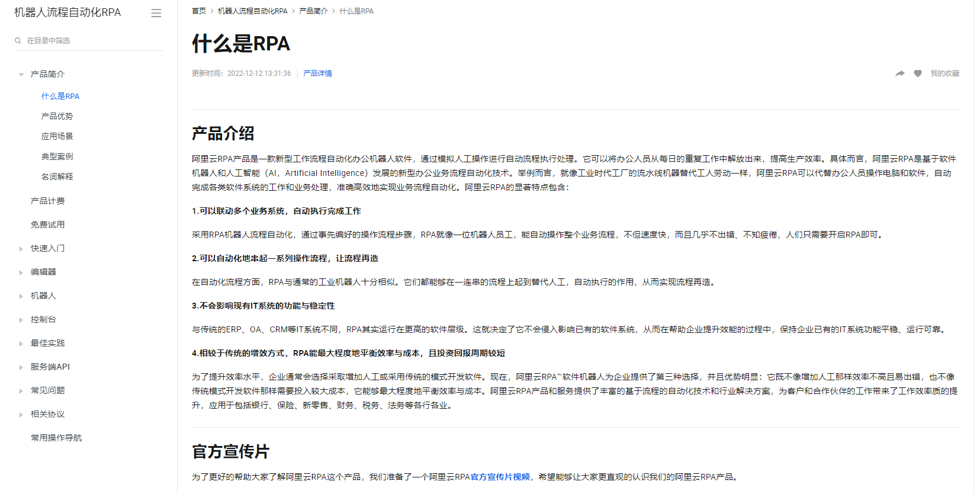Image resolution: width=980 pixels, height=494 pixels.
Task: Click 常见问题 label in sidebar
Action: pyautogui.click(x=48, y=390)
